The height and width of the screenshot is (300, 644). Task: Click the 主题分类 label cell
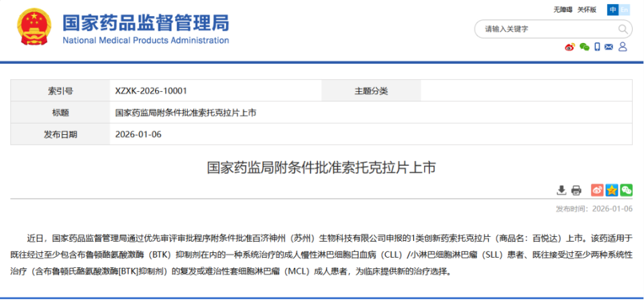[x=371, y=91]
